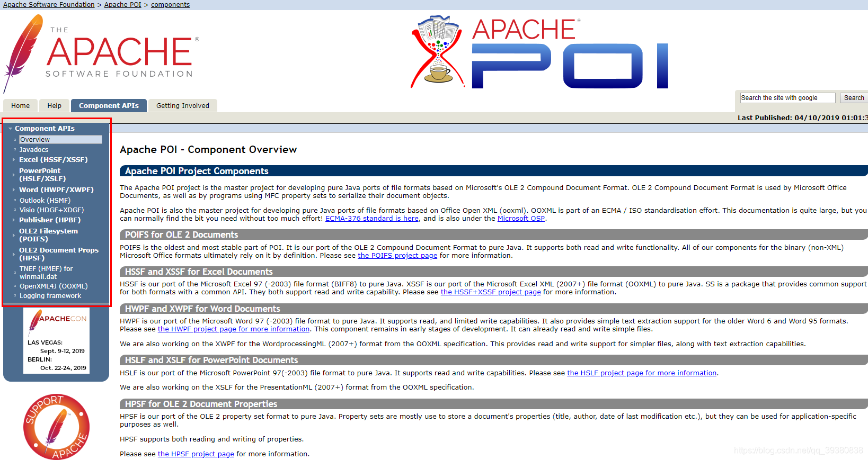Open the Home tab

pyautogui.click(x=21, y=105)
